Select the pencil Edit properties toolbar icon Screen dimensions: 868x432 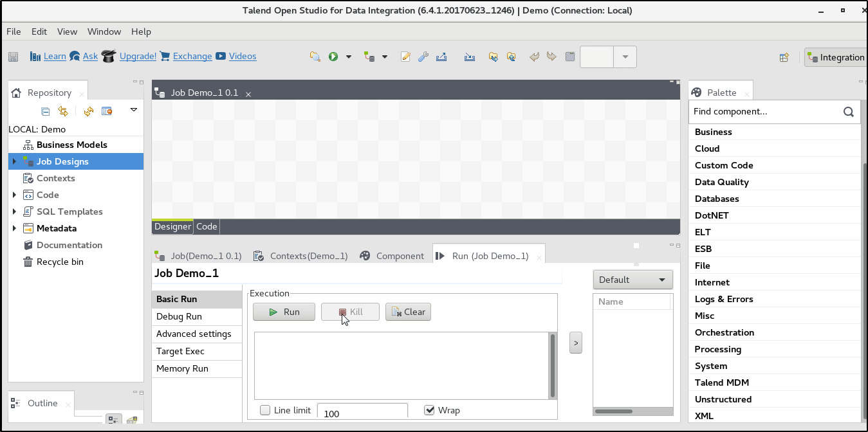405,57
